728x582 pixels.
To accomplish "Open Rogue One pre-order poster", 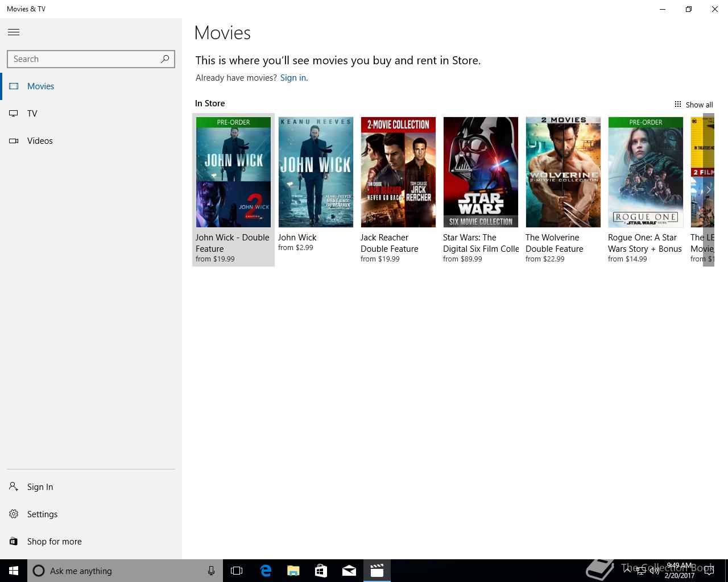I will [x=646, y=172].
